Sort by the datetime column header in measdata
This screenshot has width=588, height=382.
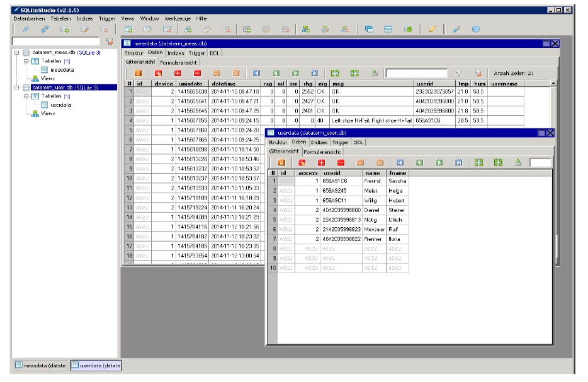pos(235,84)
